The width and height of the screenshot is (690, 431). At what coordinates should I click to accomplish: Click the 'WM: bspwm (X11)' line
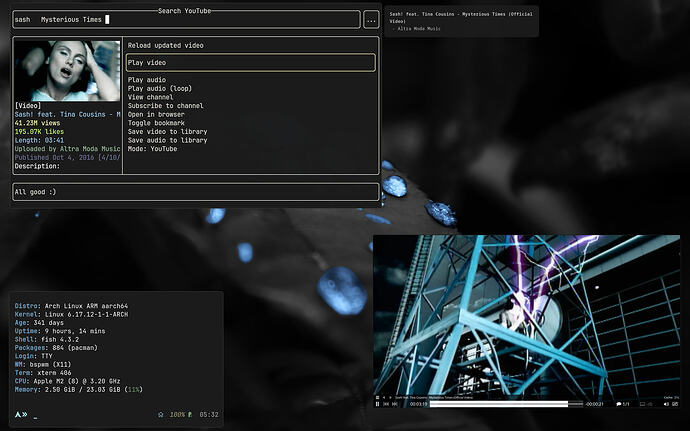43,365
